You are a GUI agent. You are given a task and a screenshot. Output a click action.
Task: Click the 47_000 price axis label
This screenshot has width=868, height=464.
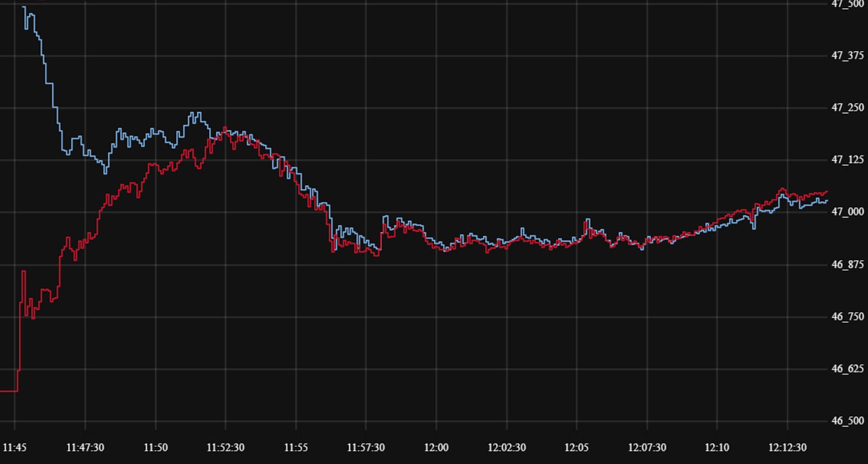click(847, 211)
